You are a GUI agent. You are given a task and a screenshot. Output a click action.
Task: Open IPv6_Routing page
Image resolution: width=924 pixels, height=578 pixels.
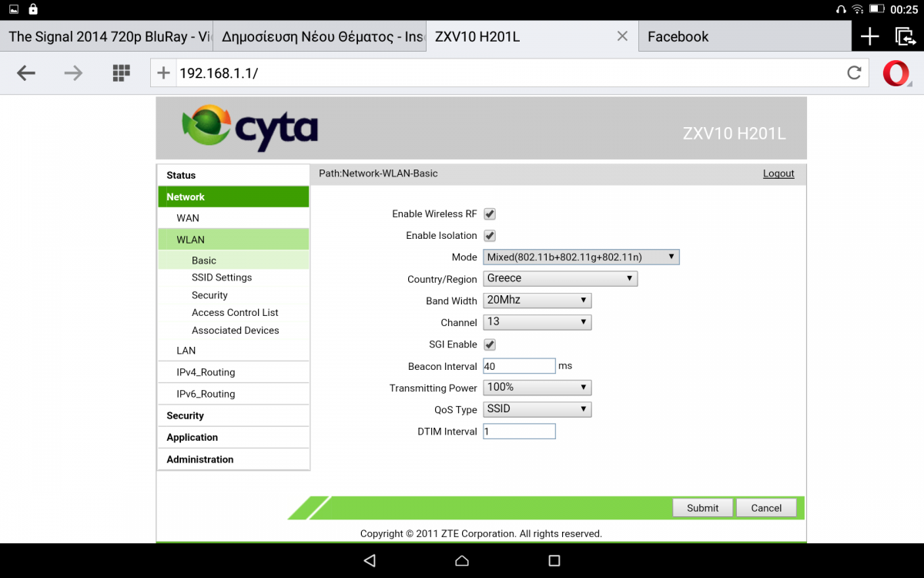pos(233,393)
